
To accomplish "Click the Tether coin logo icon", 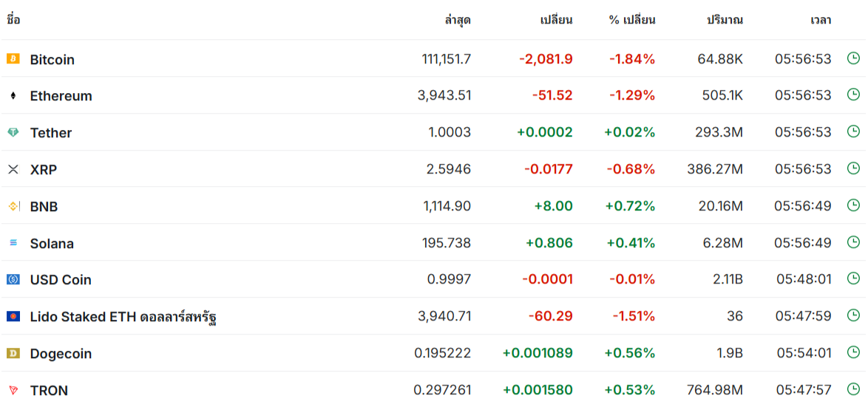I will tap(13, 132).
